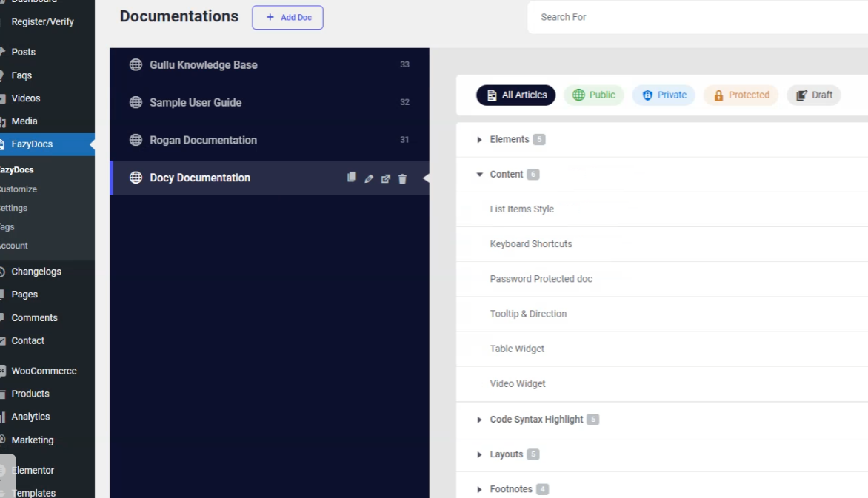Collapse the Content section
Viewport: 868px width, 498px height.
click(479, 175)
